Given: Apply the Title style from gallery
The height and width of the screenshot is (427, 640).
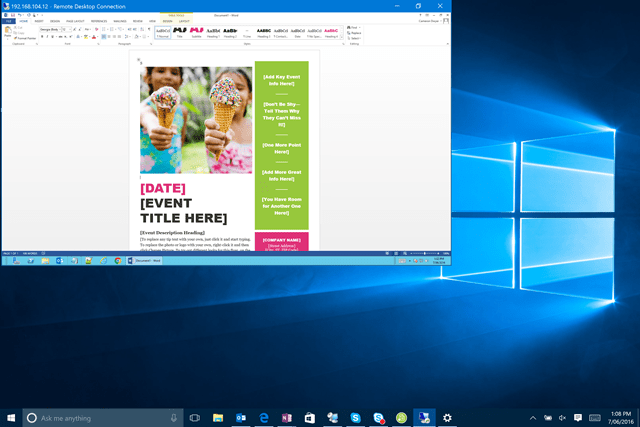Looking at the screenshot, I should [180, 31].
